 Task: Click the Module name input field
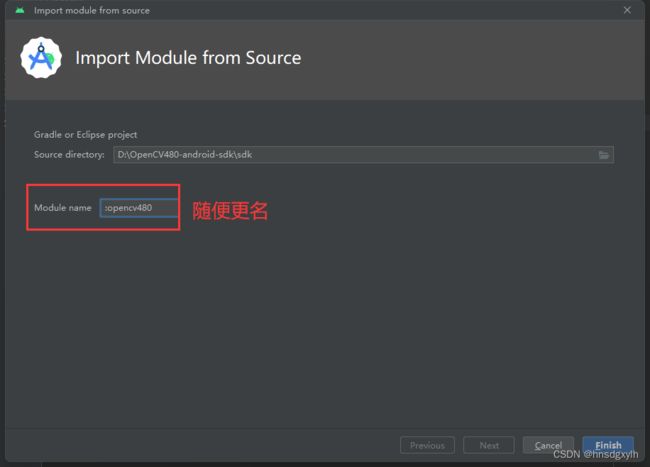pyautogui.click(x=140, y=208)
